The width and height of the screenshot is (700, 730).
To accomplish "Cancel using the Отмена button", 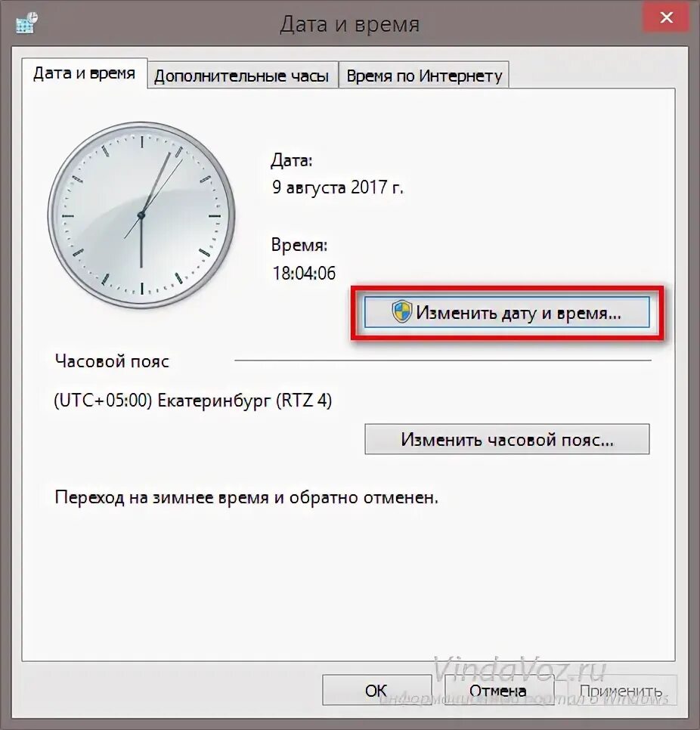I will 498,690.
